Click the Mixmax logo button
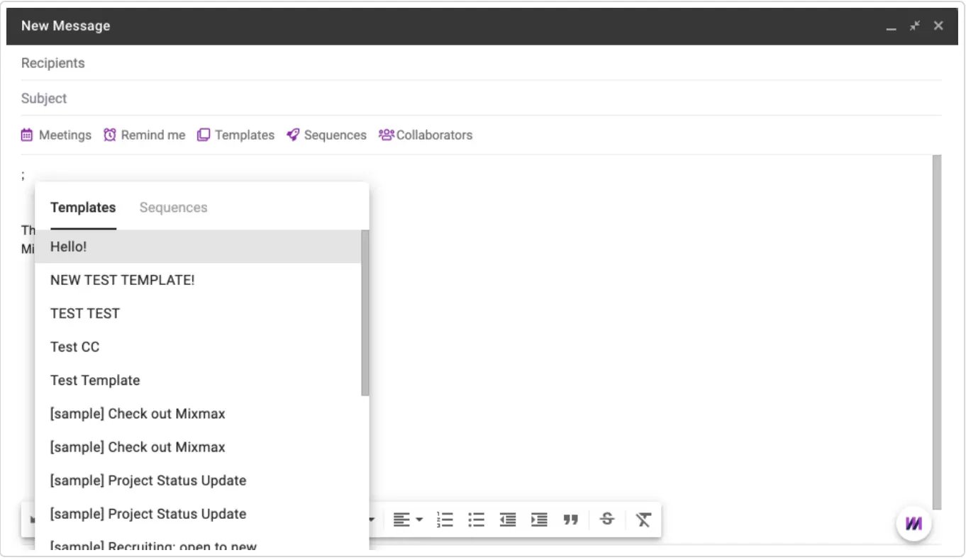 tap(914, 524)
